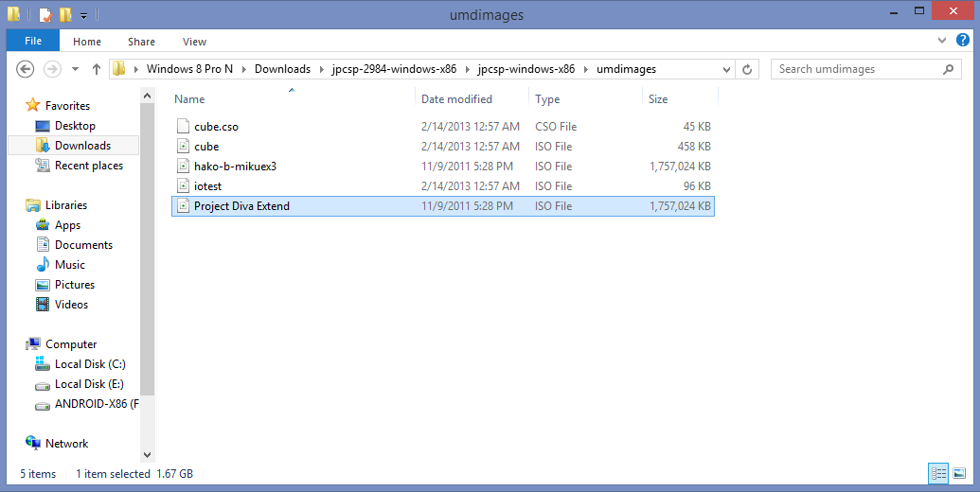Click Computer in the navigation pane

point(71,344)
